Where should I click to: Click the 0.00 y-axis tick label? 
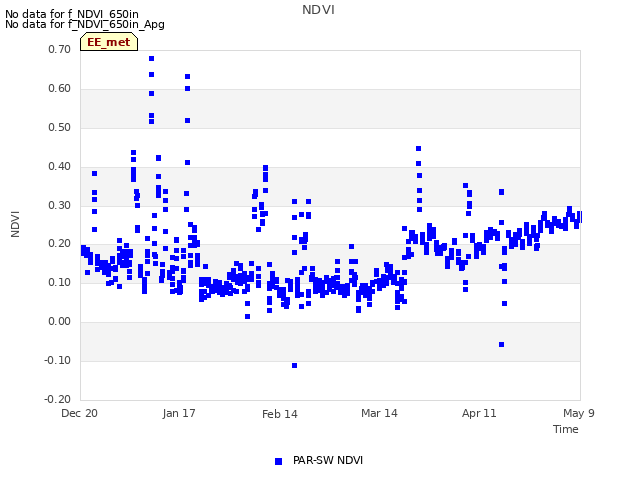point(60,322)
